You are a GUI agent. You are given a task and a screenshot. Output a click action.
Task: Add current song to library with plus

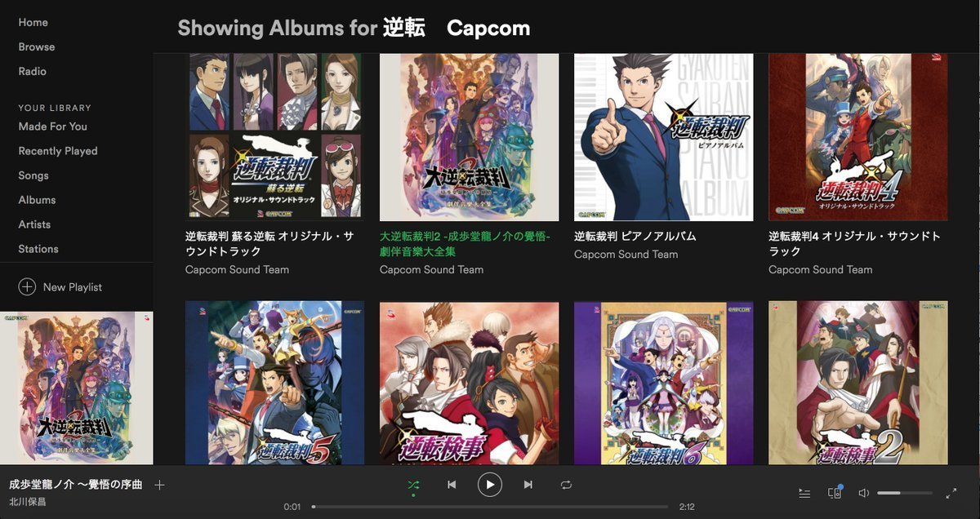159,485
